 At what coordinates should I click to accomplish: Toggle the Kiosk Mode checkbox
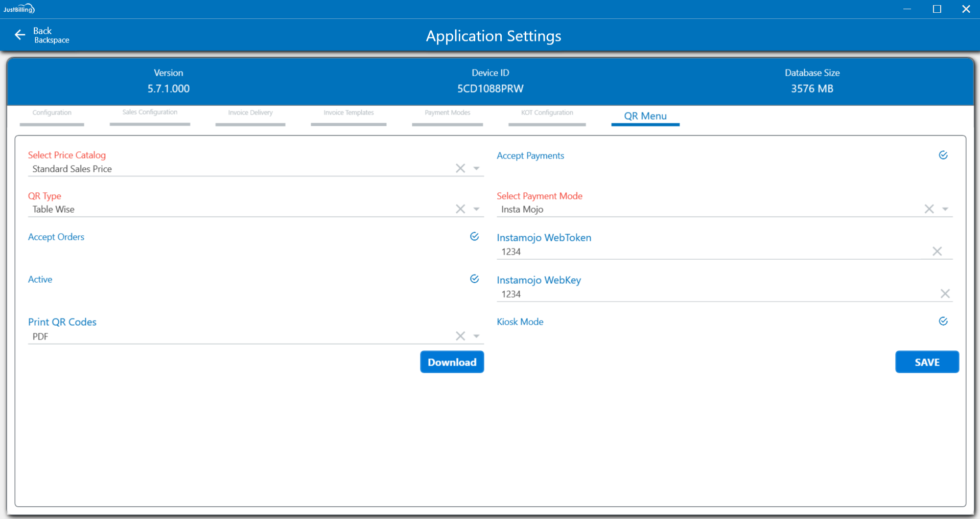coord(943,321)
